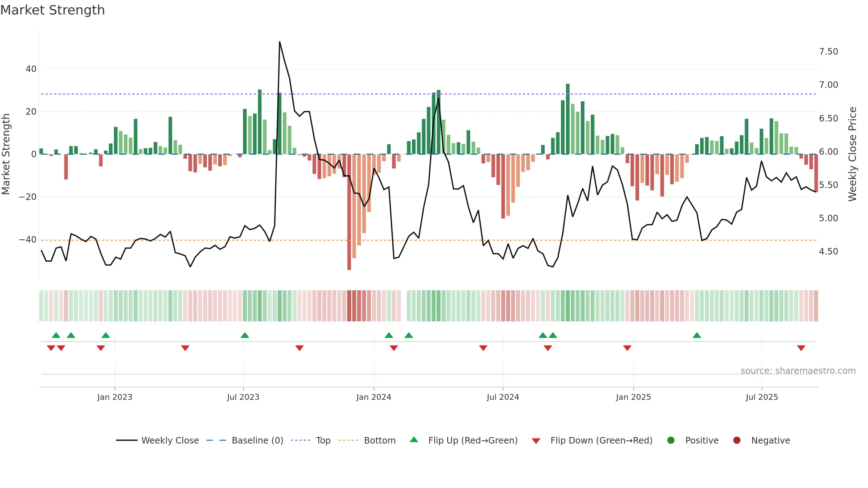Click the vertical Market Strength axis title
The height and width of the screenshot is (488, 868).
(x=6, y=154)
